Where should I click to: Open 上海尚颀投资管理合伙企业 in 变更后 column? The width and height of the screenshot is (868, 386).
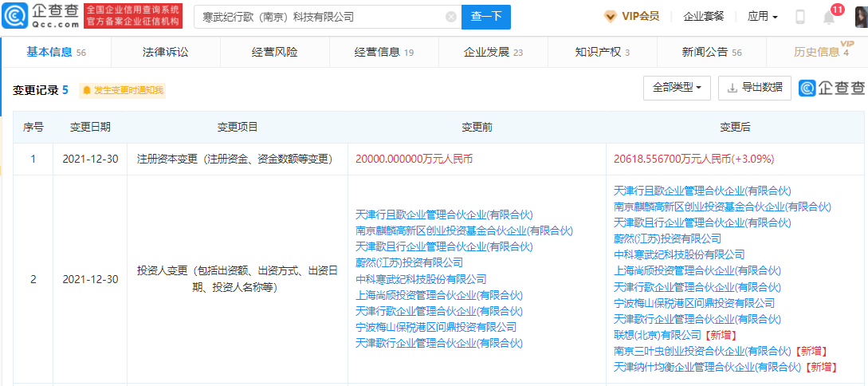click(697, 270)
